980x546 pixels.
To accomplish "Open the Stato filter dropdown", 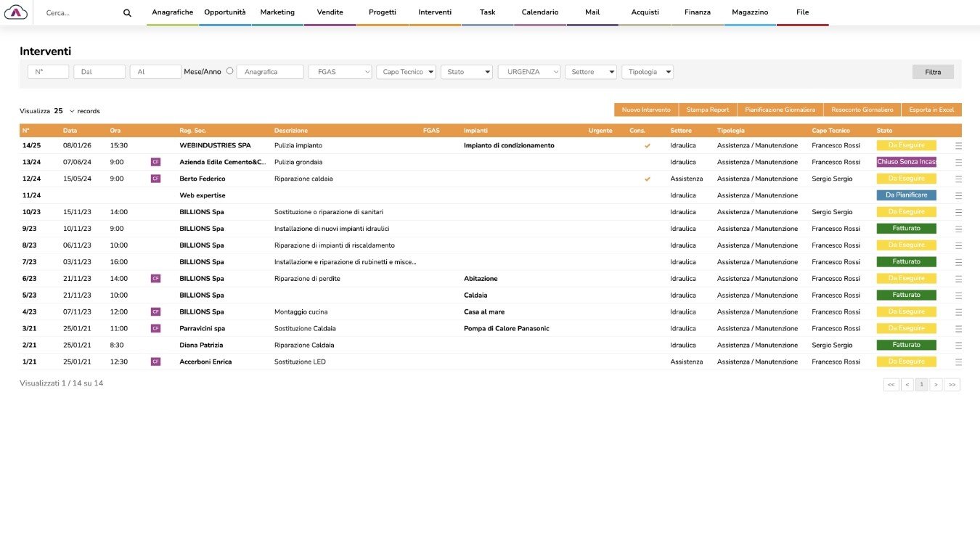I will pyautogui.click(x=466, y=72).
